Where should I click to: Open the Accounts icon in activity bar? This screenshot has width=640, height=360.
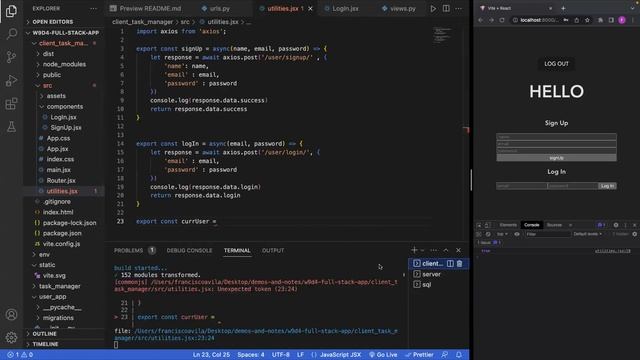click(x=11, y=315)
